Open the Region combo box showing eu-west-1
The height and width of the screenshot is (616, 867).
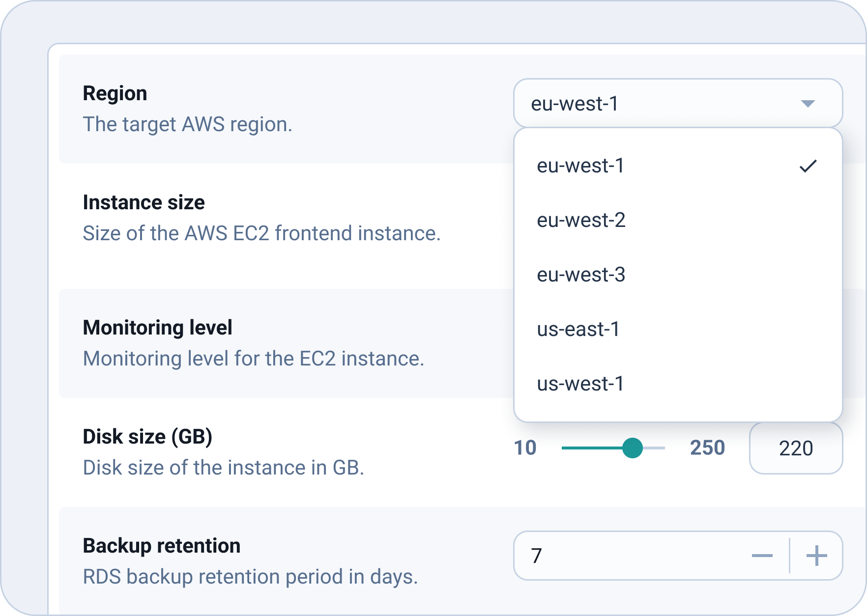pos(678,103)
